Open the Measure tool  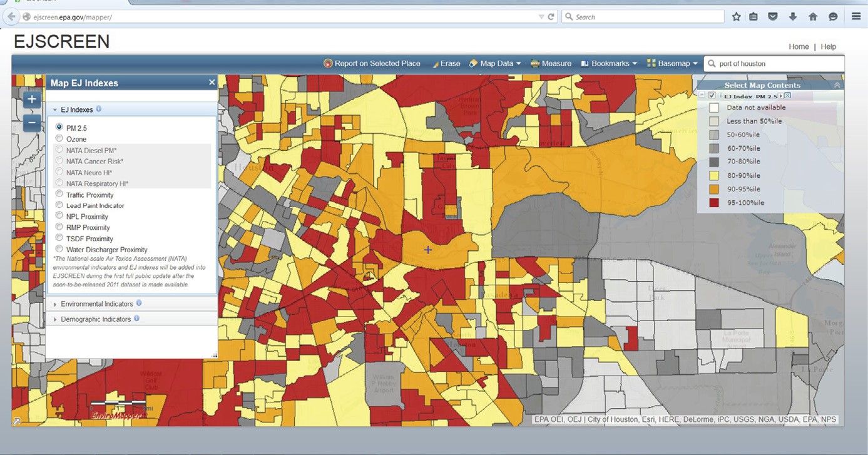(551, 64)
